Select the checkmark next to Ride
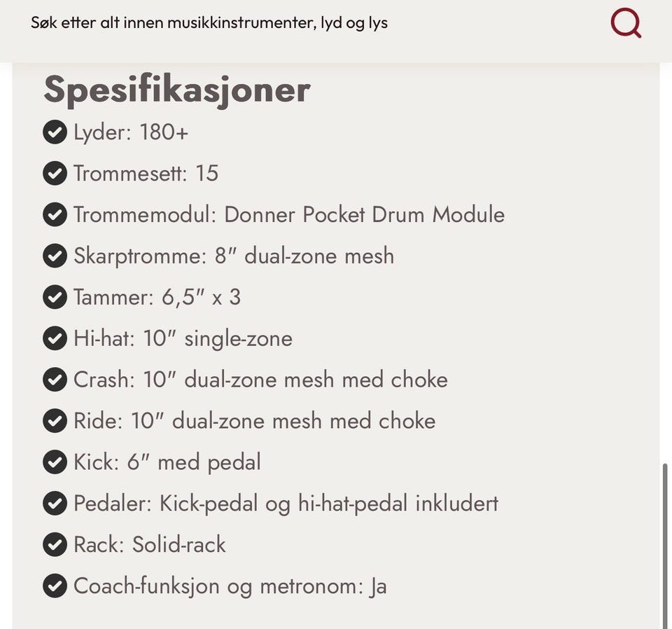 click(55, 421)
